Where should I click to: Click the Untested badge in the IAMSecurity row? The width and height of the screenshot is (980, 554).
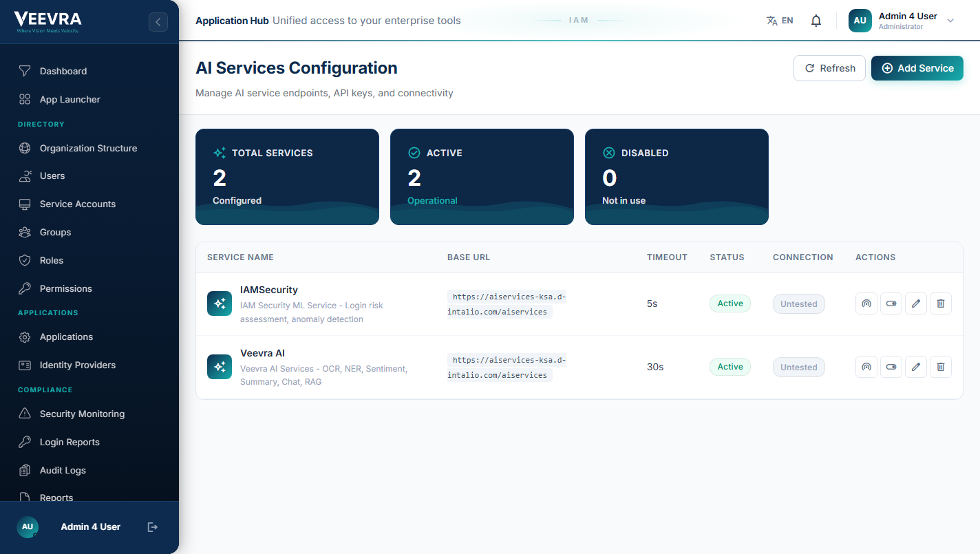click(x=799, y=303)
